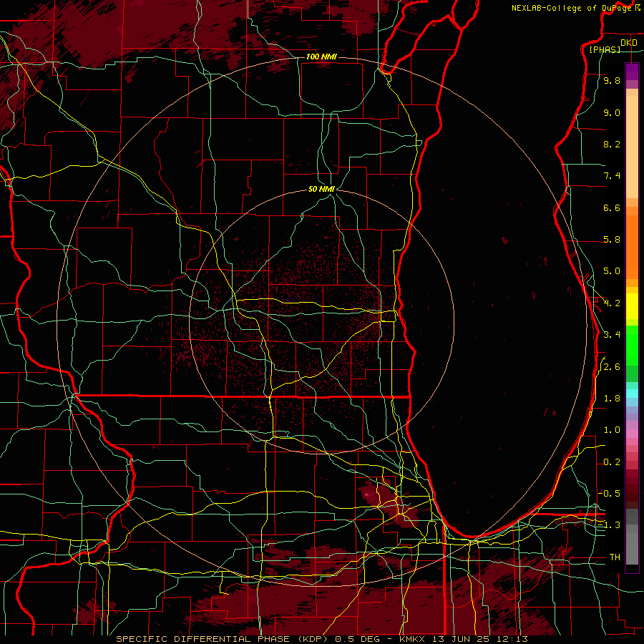
Task: Click the 100 NMI range ring label
Action: (321, 57)
